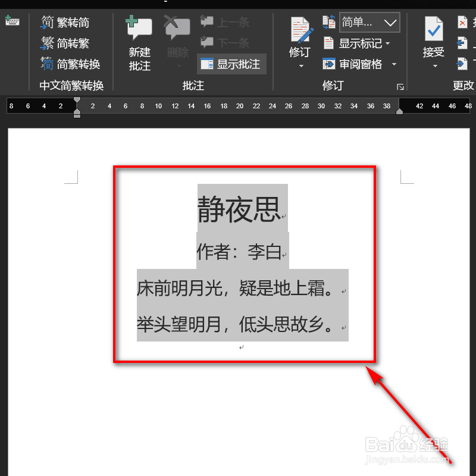476x476 pixels.
Task: Expand the 显示标记 options arrow
Action: pyautogui.click(x=387, y=43)
